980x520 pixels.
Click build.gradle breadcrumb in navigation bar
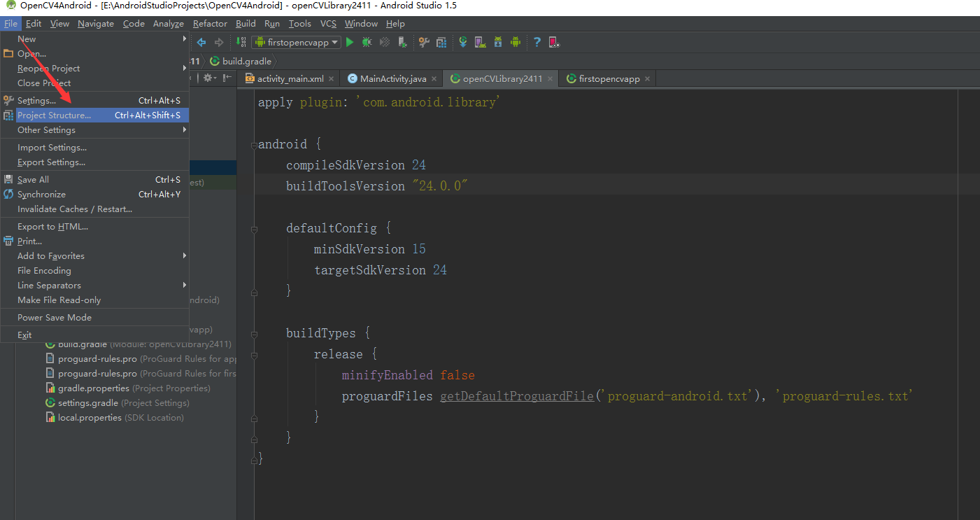(x=241, y=61)
